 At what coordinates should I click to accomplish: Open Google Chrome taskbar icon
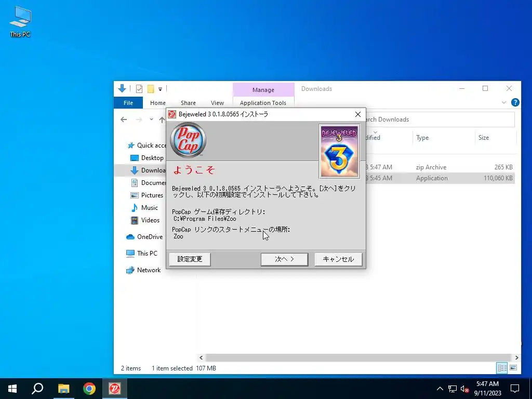coord(89,389)
